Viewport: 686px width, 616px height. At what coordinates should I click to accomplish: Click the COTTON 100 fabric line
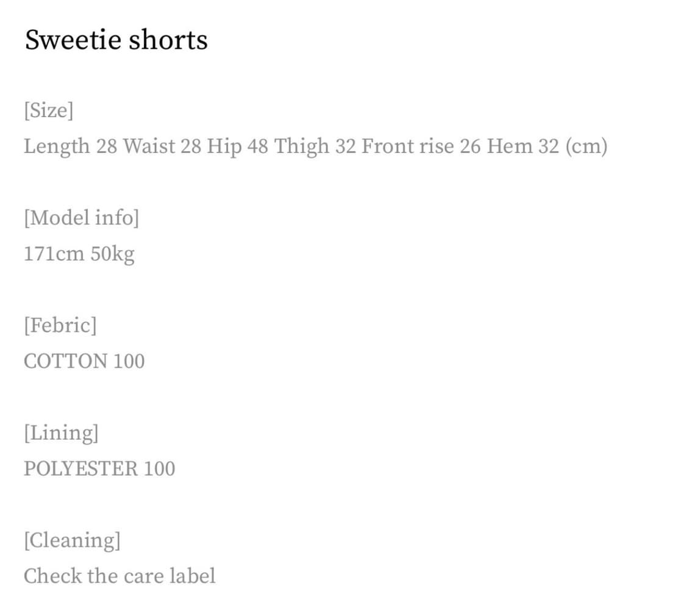coord(84,362)
